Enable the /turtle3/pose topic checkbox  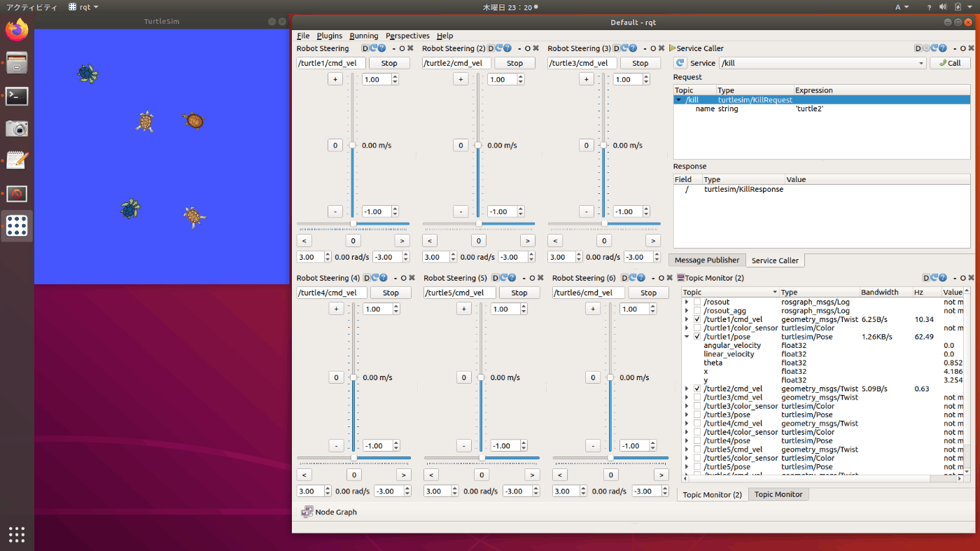tap(697, 414)
